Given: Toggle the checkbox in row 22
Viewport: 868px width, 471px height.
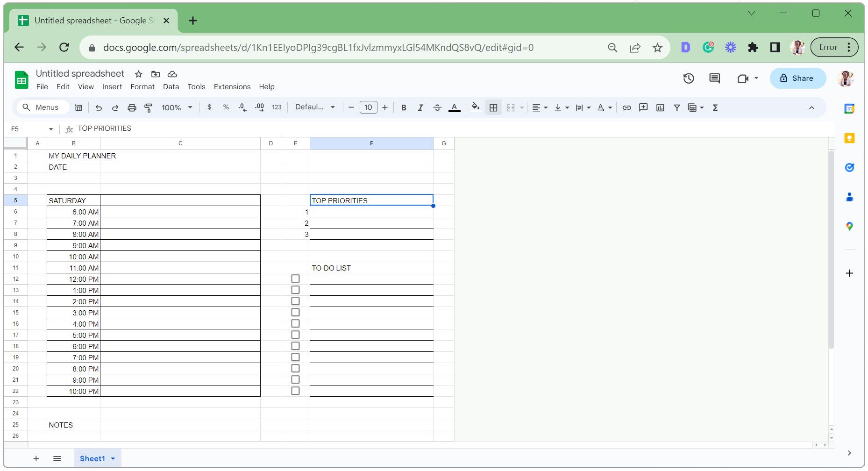Looking at the screenshot, I should tap(295, 391).
